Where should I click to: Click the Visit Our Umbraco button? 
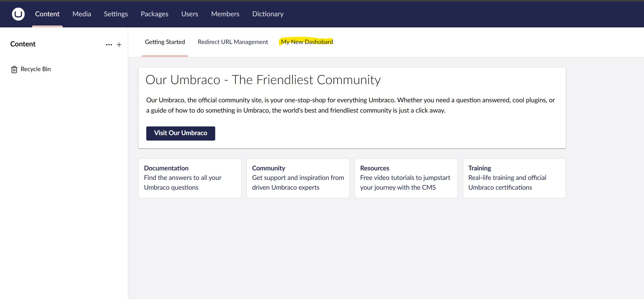click(x=181, y=133)
